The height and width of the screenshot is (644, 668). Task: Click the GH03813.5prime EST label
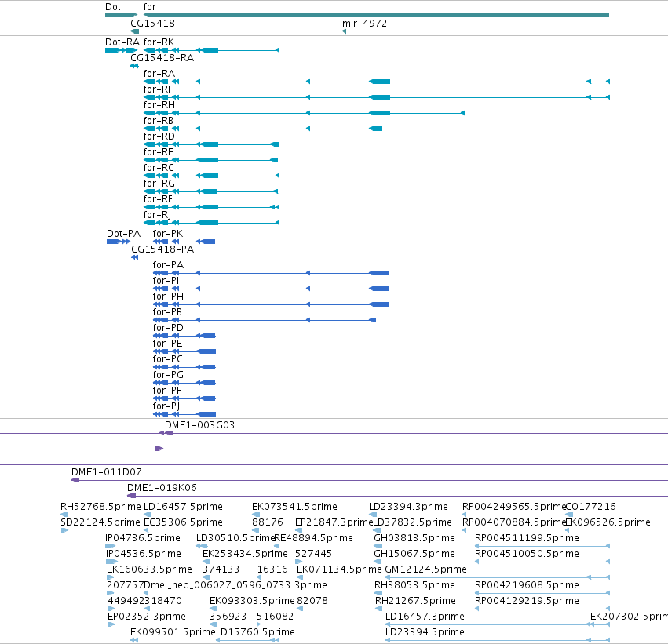click(414, 538)
